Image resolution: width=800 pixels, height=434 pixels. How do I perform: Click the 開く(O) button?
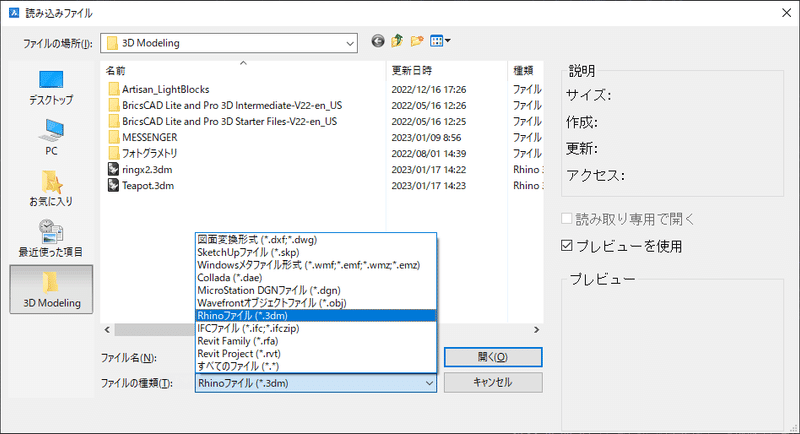493,357
